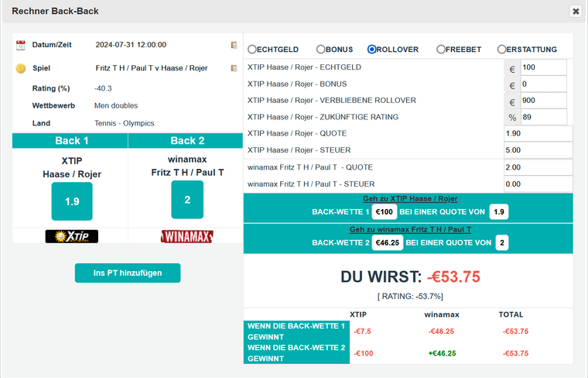Click the 2 quote box in Back-Wette 2
The image size is (588, 378).
[502, 243]
